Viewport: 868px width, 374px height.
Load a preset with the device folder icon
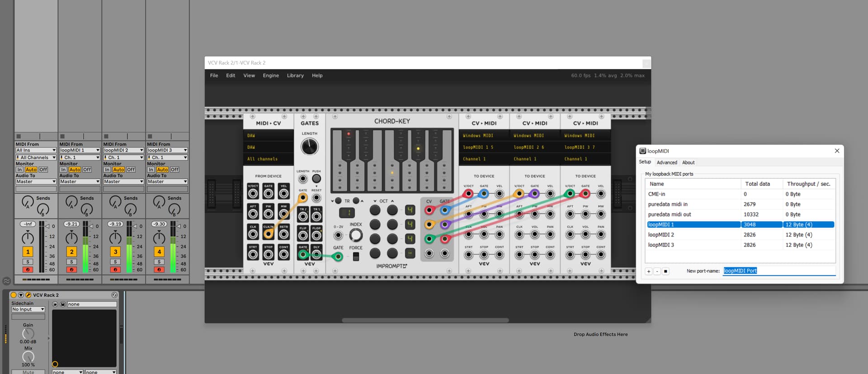click(x=55, y=304)
